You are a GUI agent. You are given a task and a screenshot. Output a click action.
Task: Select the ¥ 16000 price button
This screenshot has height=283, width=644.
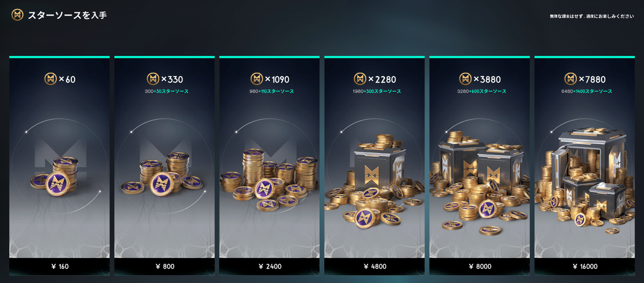click(x=584, y=266)
